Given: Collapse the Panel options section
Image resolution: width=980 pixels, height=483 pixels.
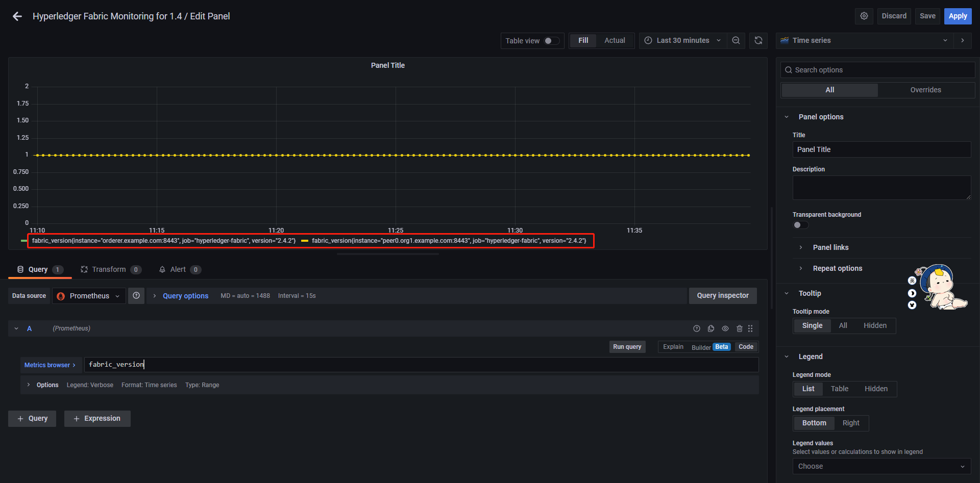Looking at the screenshot, I should (x=787, y=117).
